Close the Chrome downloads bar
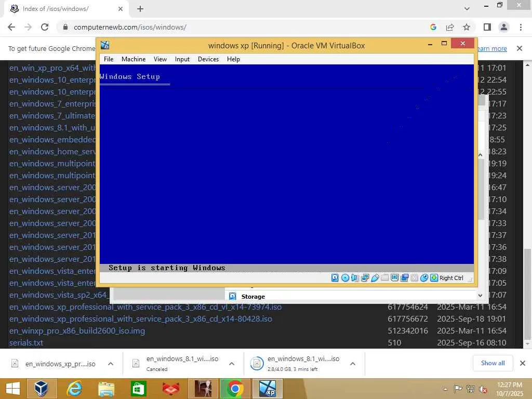 (x=523, y=363)
